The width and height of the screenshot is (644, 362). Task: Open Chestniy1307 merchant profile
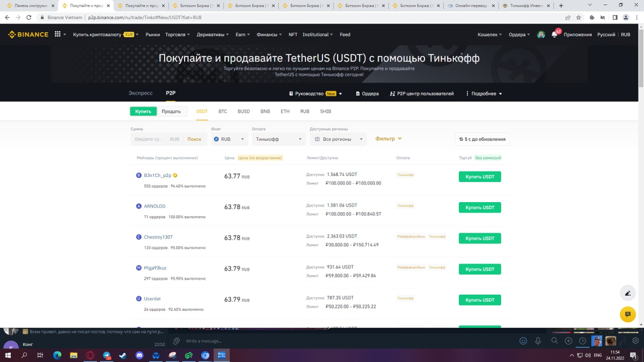click(x=158, y=237)
